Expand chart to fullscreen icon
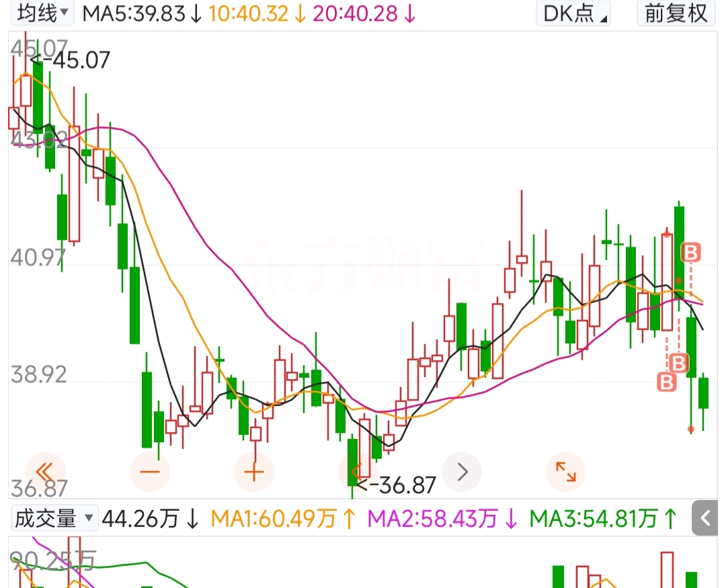Viewport: 726px width, 588px height. [566, 472]
